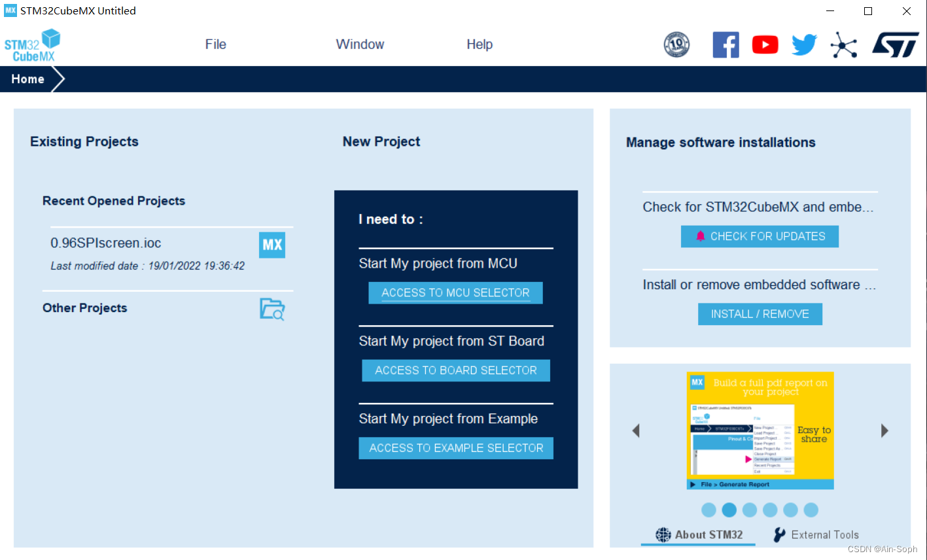Click the STM32CubeMX logo

32,45
